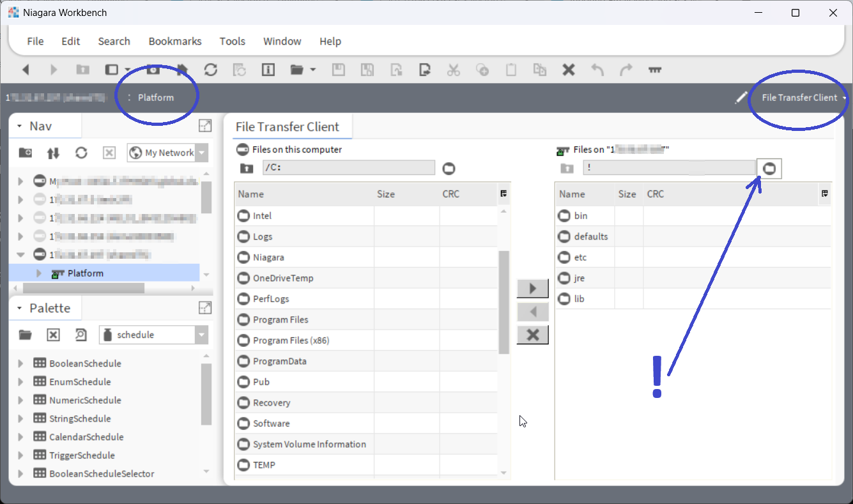The height and width of the screenshot is (504, 853).
Task: Collapse the Palette panel title arrow
Action: tap(20, 309)
